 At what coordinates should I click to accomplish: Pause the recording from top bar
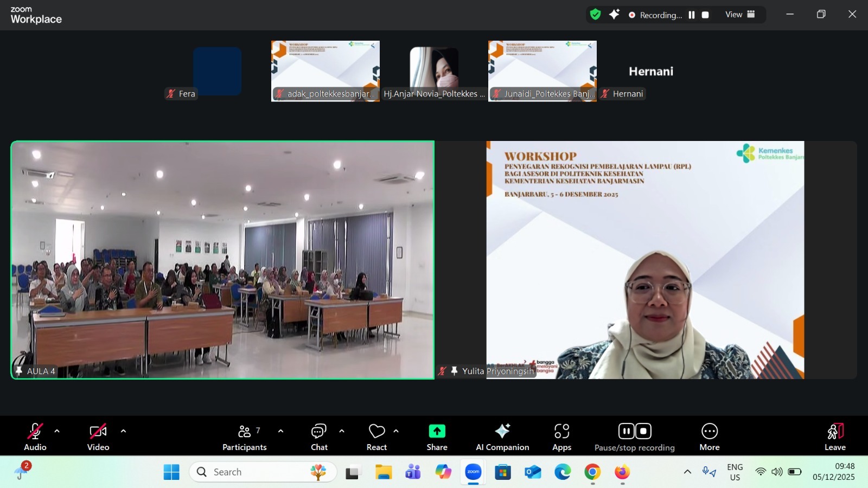692,15
